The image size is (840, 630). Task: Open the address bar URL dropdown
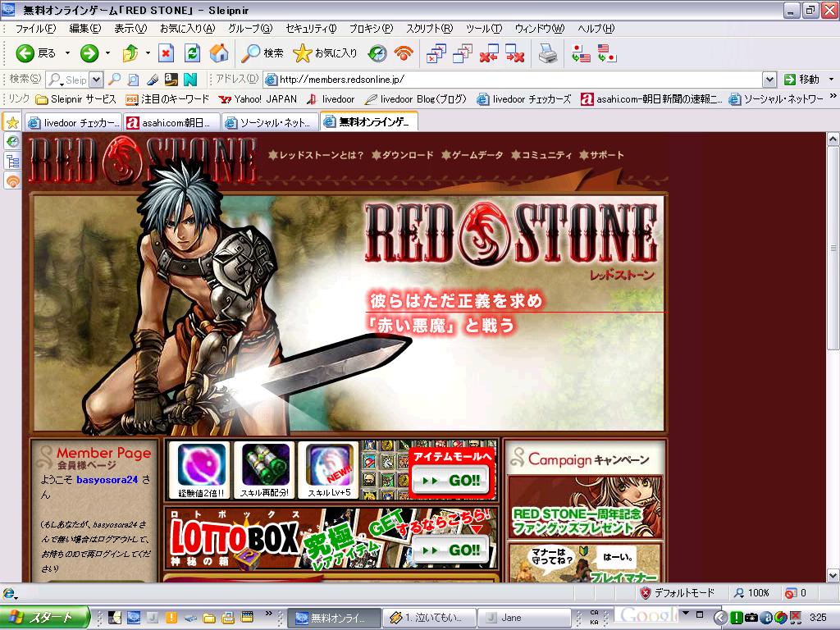(769, 80)
